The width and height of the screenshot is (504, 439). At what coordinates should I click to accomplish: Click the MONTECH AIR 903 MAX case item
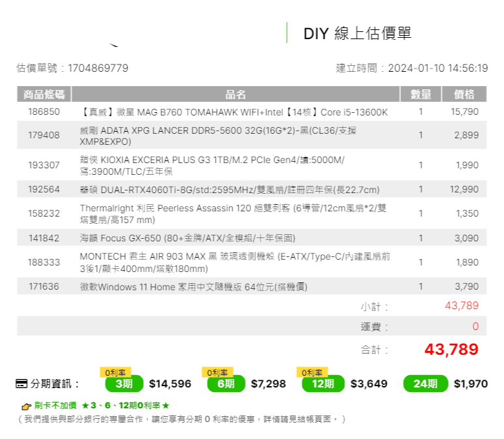(235, 262)
